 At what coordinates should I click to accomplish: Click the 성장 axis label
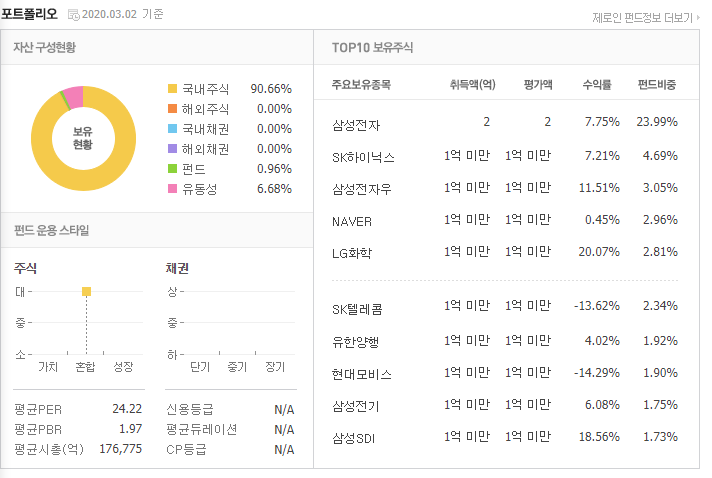[x=123, y=367]
